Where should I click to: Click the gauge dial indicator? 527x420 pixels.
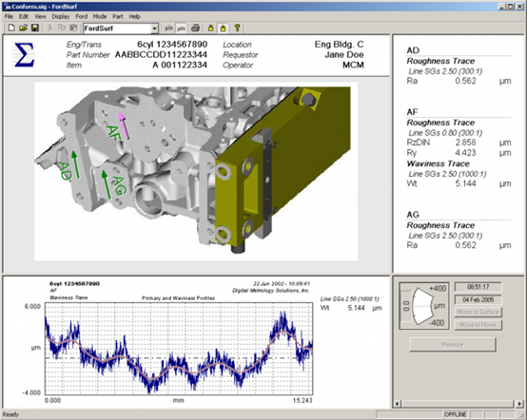tap(424, 306)
